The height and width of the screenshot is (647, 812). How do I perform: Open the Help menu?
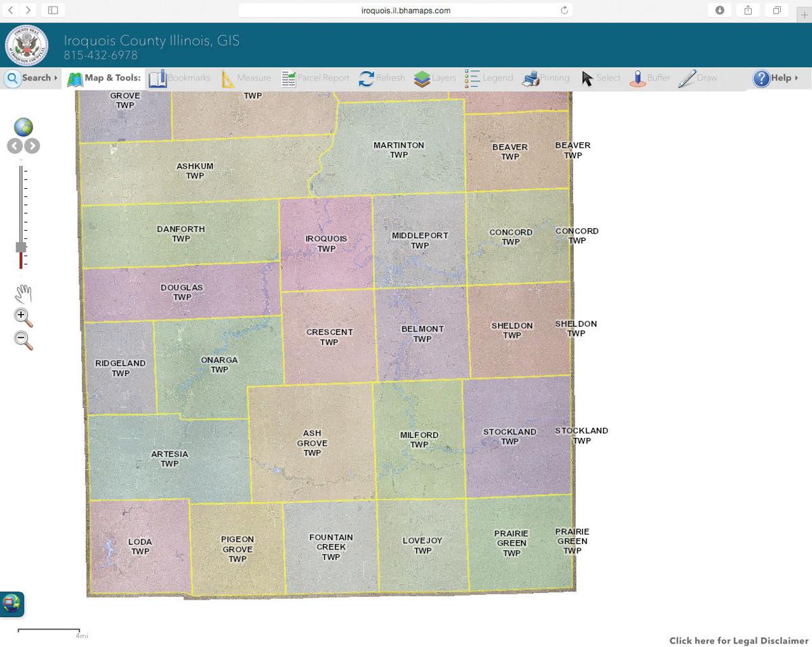(x=775, y=78)
